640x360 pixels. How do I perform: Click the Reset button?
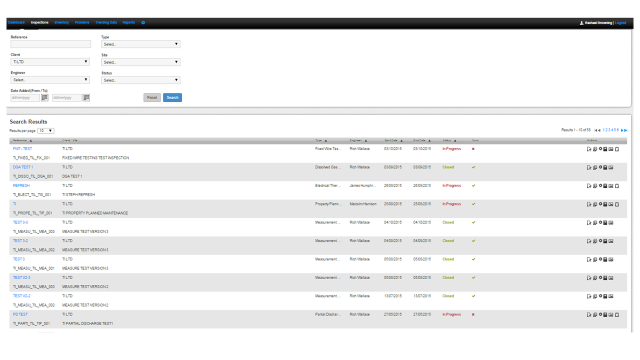[152, 98]
